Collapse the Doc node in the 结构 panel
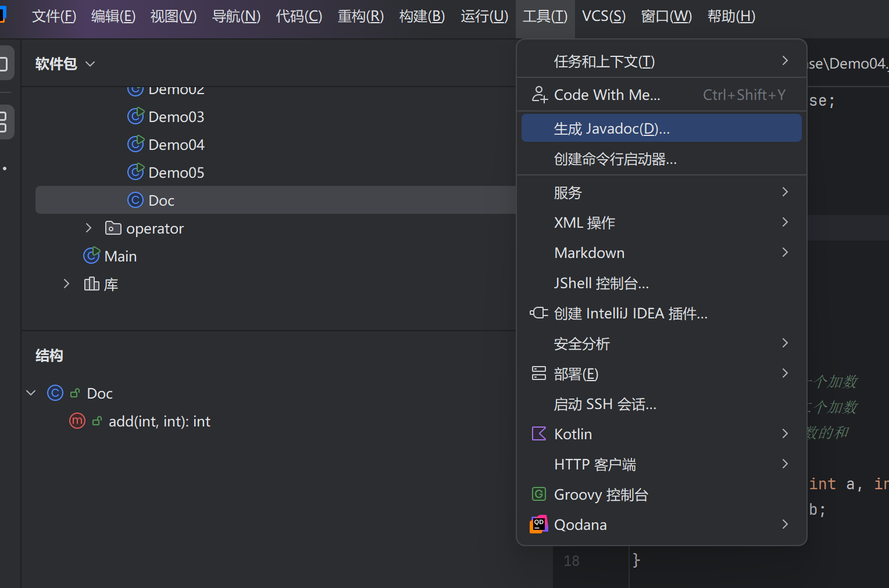Image resolution: width=889 pixels, height=588 pixels. point(31,393)
